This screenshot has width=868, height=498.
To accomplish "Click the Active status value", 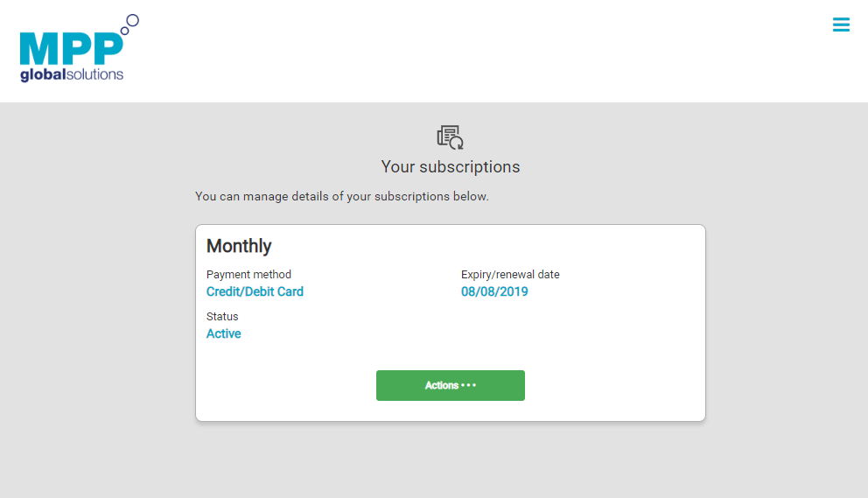I will pyautogui.click(x=223, y=333).
